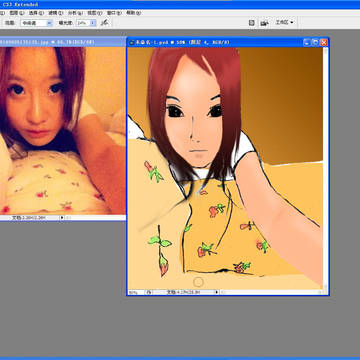Open the 窗口(W) Window menu

coord(114,13)
